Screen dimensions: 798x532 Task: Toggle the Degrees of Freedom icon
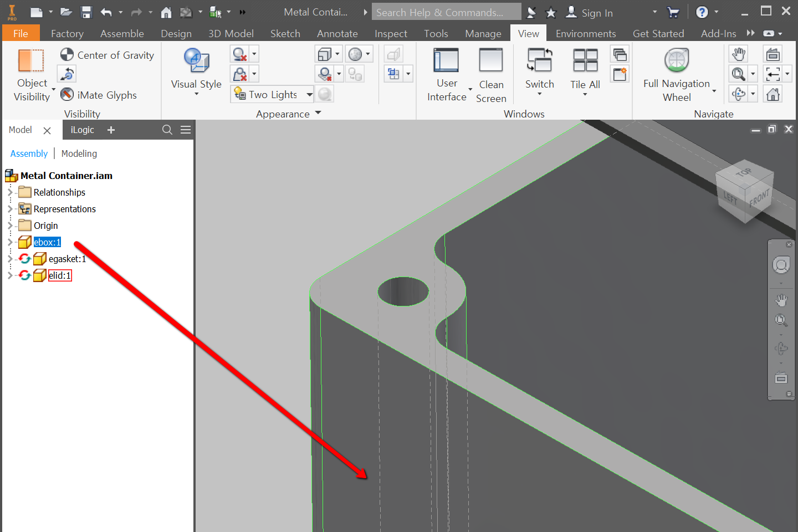[67, 74]
